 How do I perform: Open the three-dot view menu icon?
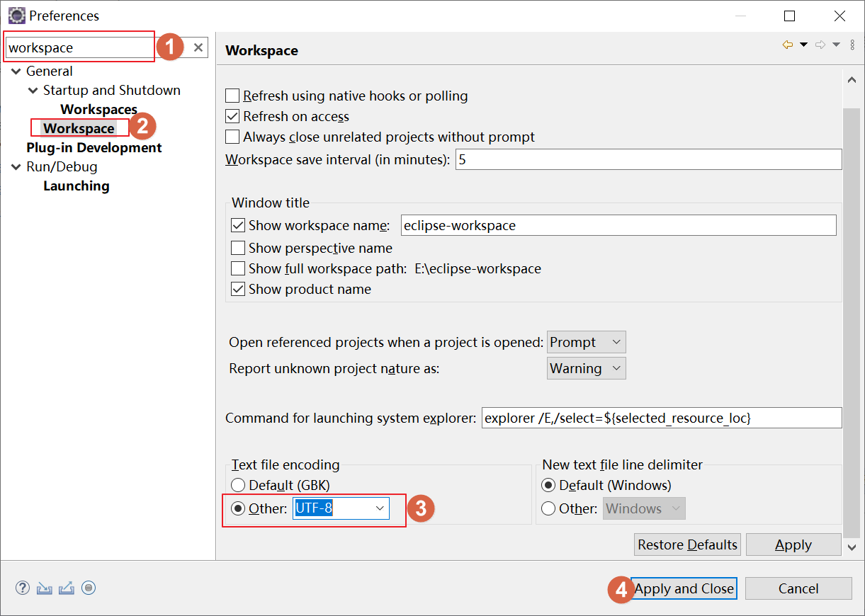click(x=852, y=45)
